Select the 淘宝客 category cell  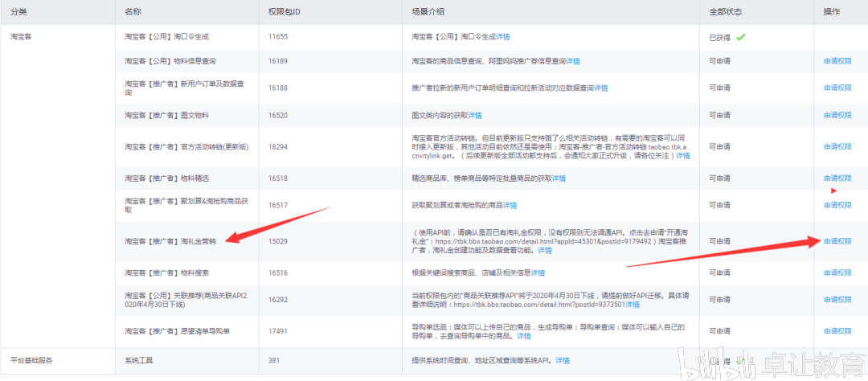click(x=22, y=37)
